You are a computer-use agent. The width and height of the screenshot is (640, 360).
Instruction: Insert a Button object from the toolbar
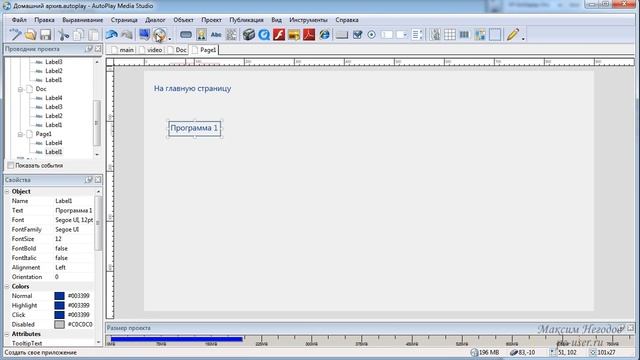[x=186, y=35]
